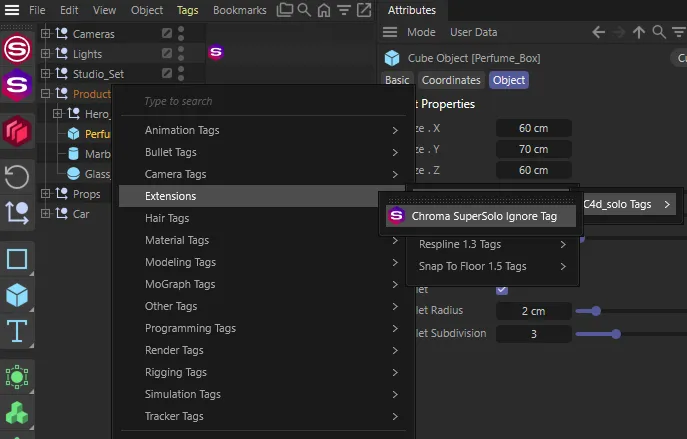Open the Animation Tags submenu
Viewport: 687px width, 439px height.
[x=262, y=130]
